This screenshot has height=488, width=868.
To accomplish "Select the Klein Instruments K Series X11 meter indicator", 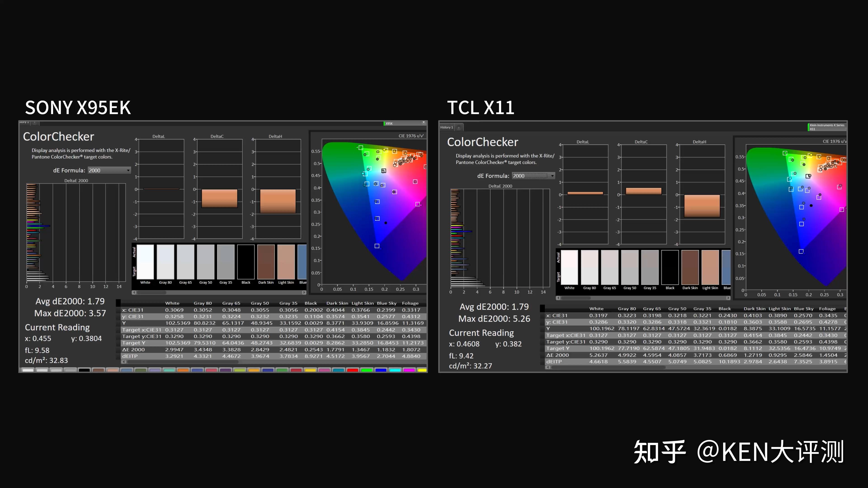I will (x=827, y=127).
